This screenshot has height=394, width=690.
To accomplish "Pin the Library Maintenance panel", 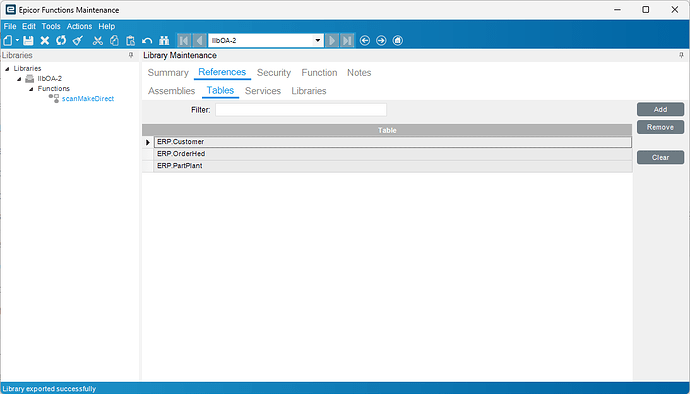I will [x=681, y=55].
